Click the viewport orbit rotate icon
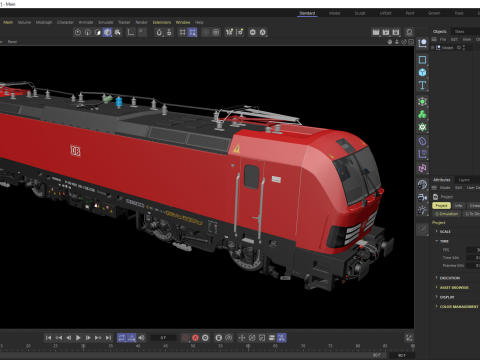This screenshot has height=360, width=480. pyautogui.click(x=404, y=42)
